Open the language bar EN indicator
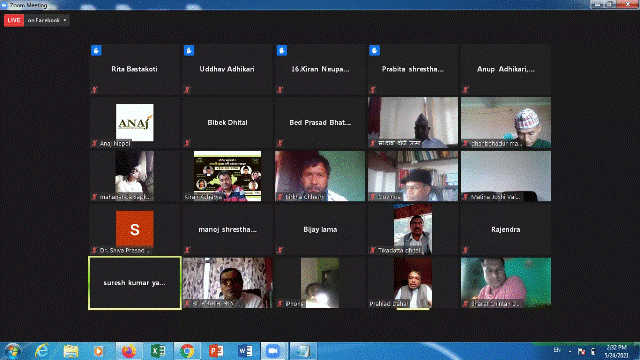 557,350
